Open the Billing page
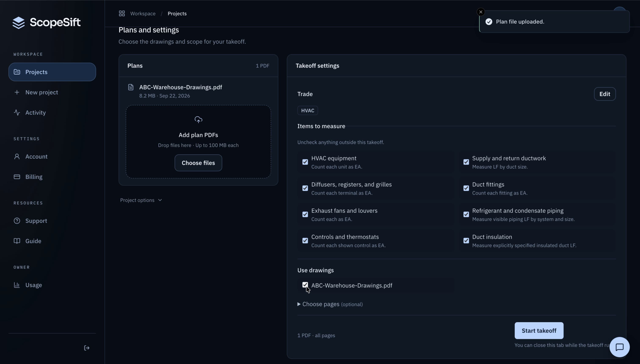Image resolution: width=640 pixels, height=364 pixels. tap(52, 177)
